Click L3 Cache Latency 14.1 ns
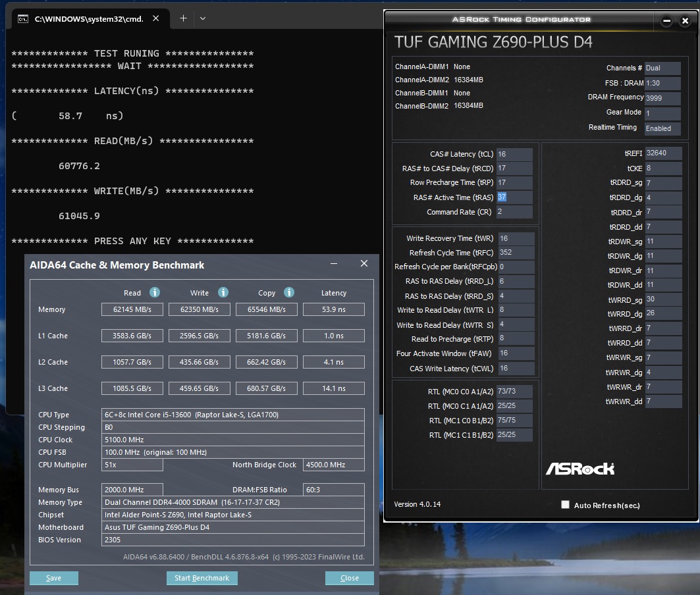 333,388
